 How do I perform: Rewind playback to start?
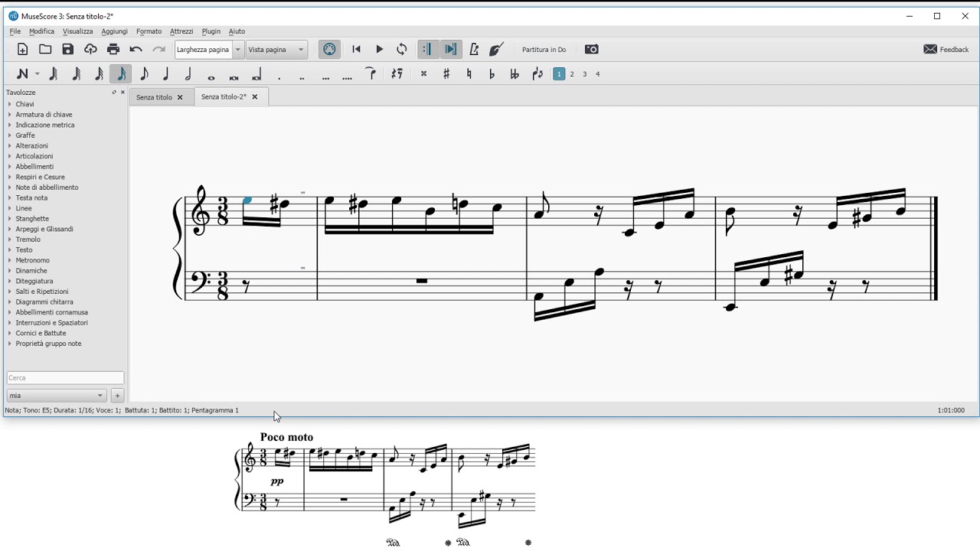[x=356, y=49]
